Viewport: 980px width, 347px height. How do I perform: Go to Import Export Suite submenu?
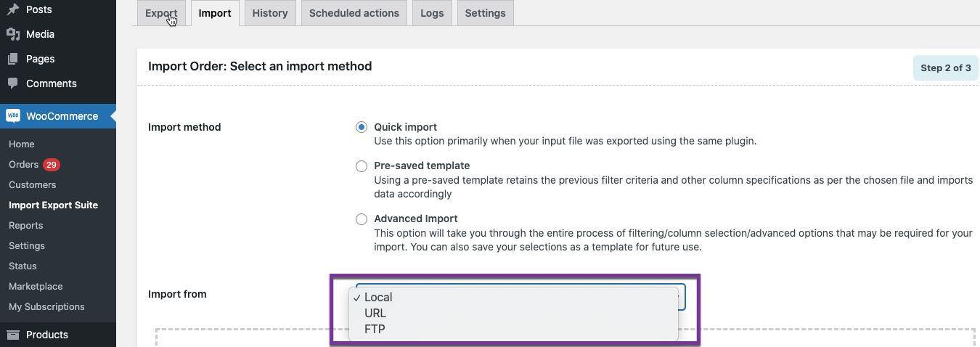pos(53,205)
